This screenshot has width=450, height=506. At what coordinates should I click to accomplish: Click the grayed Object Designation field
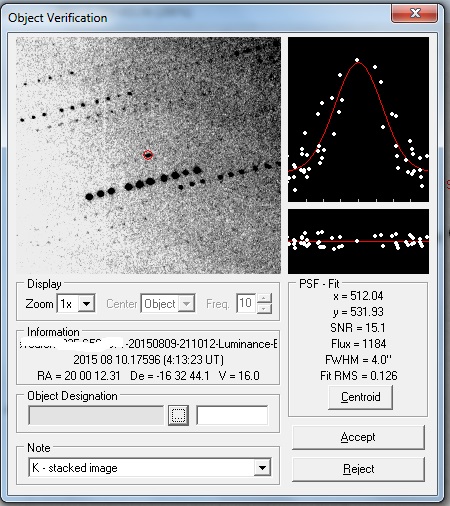point(96,415)
